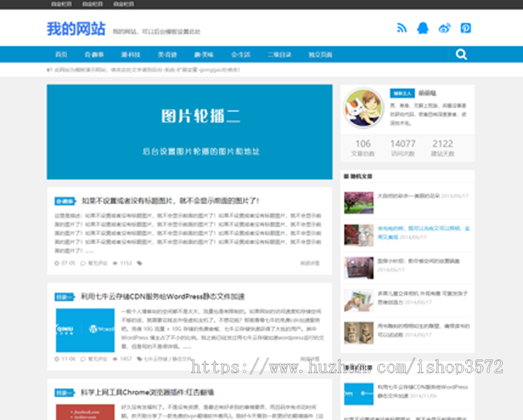The image size is (523, 420).
Task: Open the 独立页面 nav item
Action: (320, 54)
